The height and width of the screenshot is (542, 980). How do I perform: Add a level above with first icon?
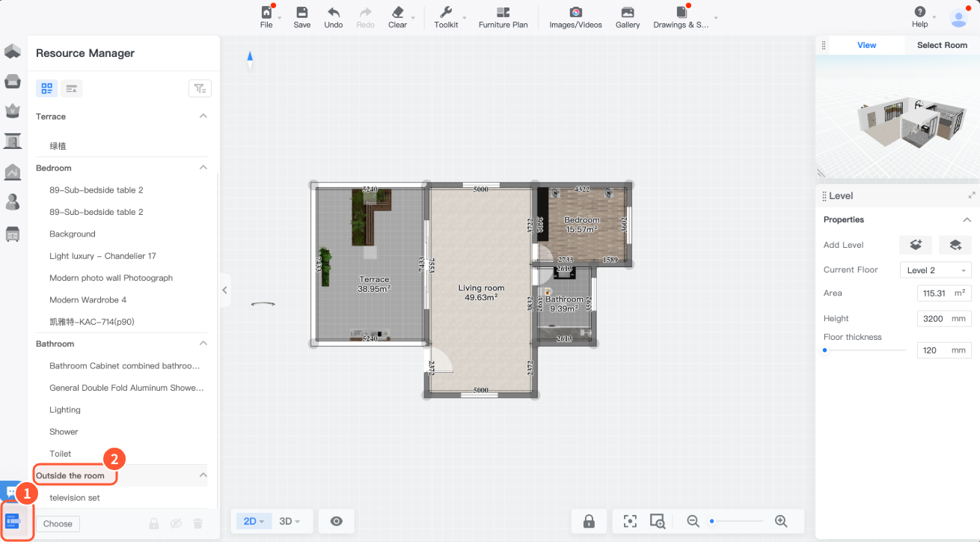click(916, 245)
